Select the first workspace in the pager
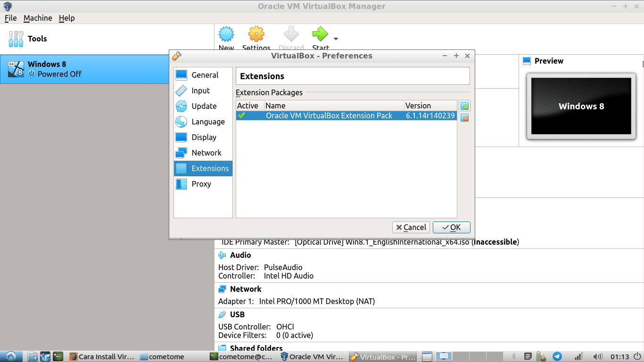 (x=444, y=357)
